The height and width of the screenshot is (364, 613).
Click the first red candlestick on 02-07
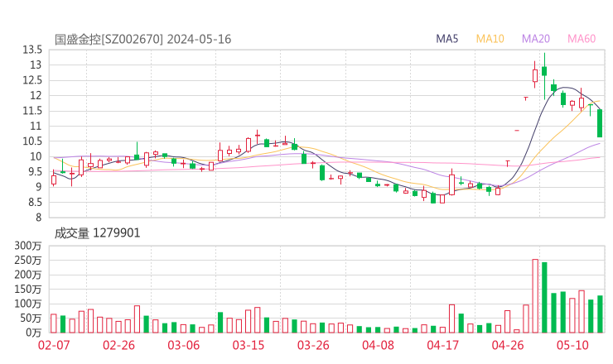point(54,180)
